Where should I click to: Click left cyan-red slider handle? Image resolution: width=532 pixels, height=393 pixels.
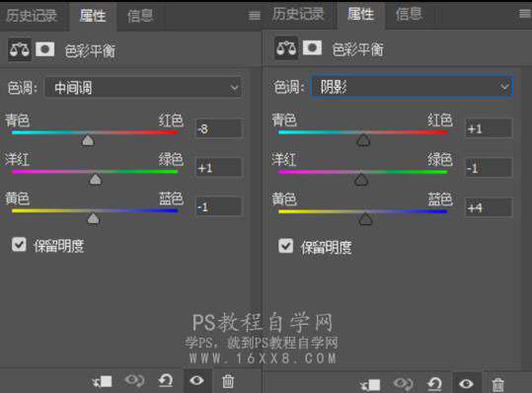coord(88,140)
